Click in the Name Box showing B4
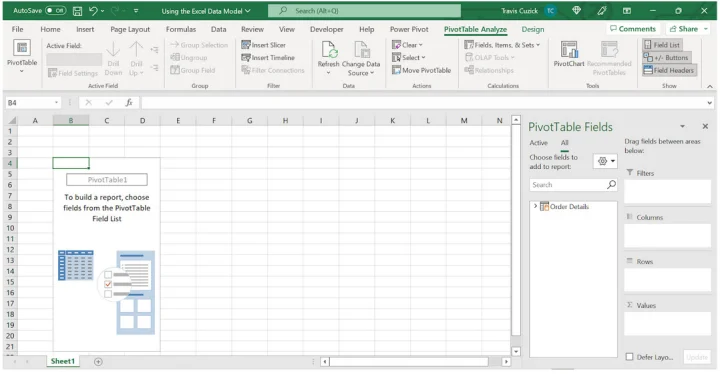720x374 pixels. [x=33, y=102]
